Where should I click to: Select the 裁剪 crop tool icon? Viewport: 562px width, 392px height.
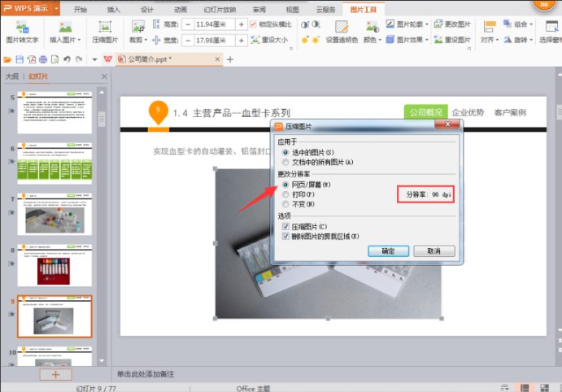[x=138, y=27]
